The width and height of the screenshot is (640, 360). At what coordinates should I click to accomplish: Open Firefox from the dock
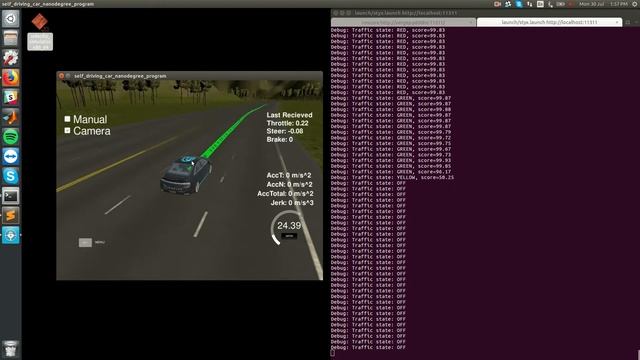point(11,78)
